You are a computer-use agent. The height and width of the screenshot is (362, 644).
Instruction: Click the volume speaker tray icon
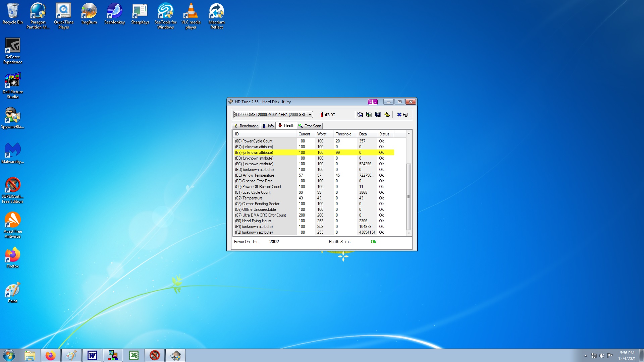[x=602, y=356]
